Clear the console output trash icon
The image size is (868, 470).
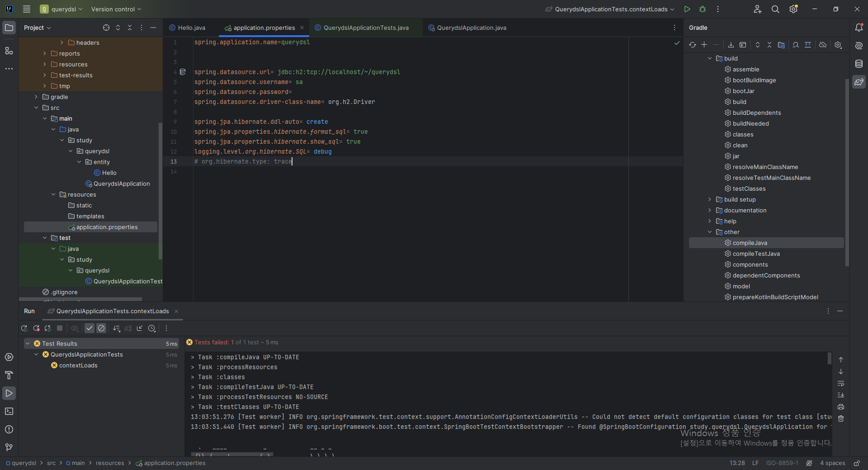tap(841, 418)
